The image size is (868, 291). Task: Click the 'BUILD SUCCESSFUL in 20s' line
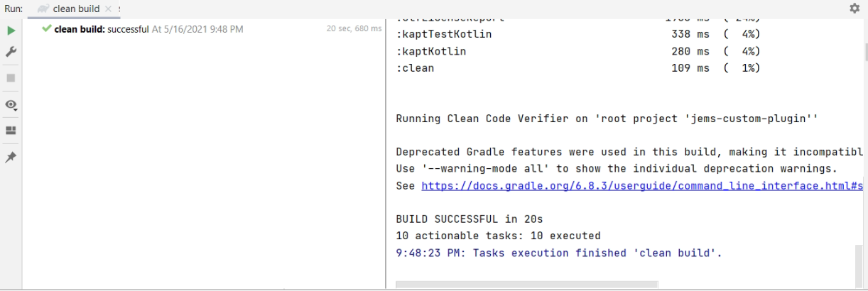click(x=469, y=219)
